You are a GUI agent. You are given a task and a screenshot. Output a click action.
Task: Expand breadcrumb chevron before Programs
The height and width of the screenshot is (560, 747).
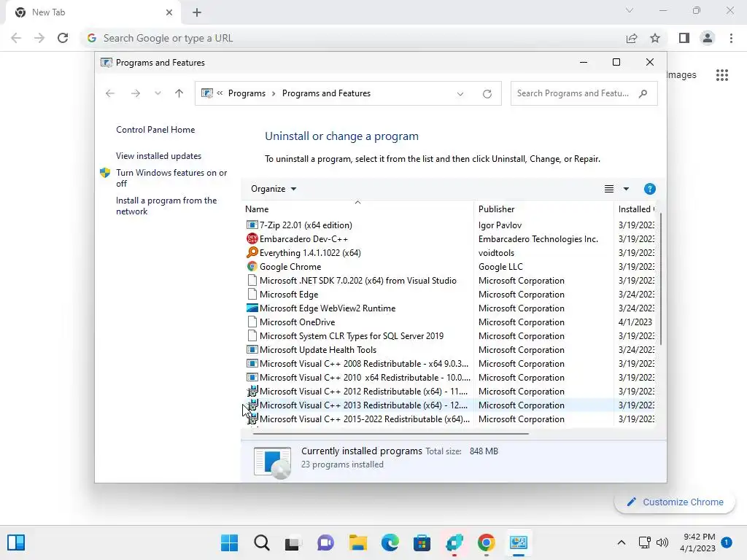click(x=220, y=93)
